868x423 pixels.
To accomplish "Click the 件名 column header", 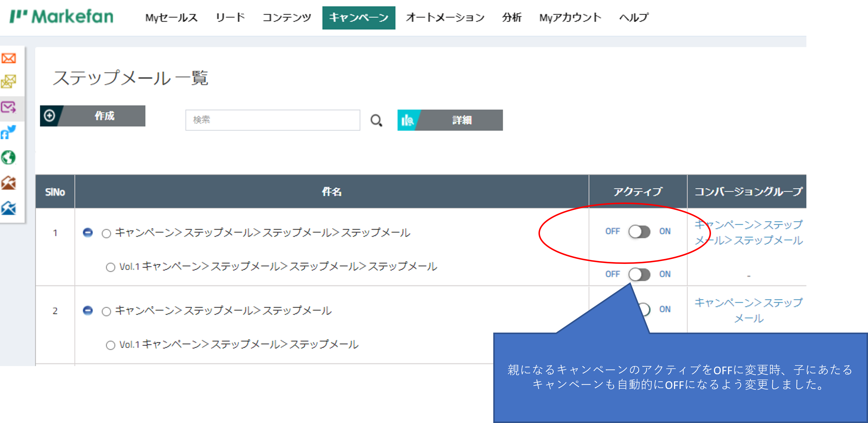I will [x=332, y=191].
